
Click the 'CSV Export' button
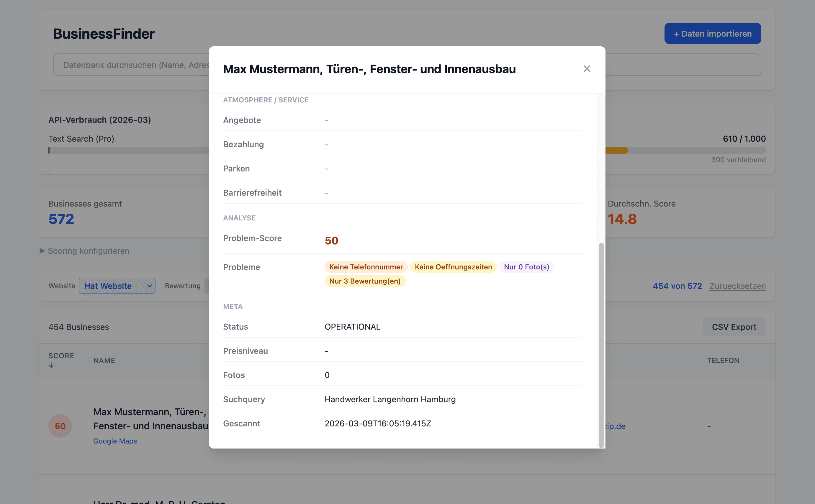point(734,327)
